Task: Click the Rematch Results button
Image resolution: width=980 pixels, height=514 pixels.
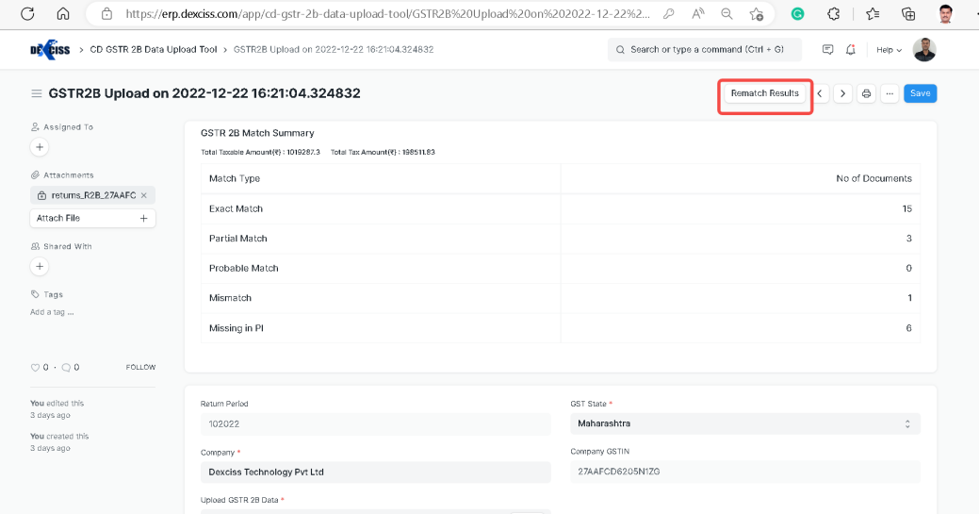Action: [764, 93]
